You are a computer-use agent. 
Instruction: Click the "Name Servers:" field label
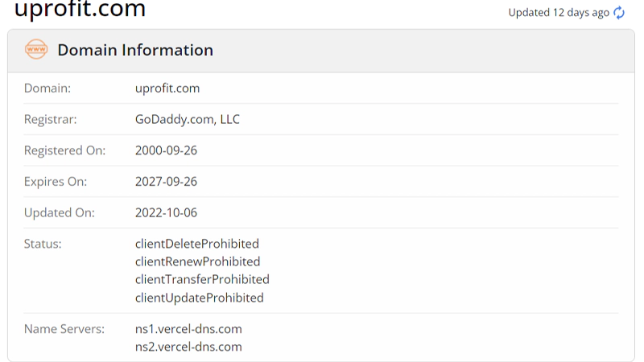pyautogui.click(x=64, y=329)
